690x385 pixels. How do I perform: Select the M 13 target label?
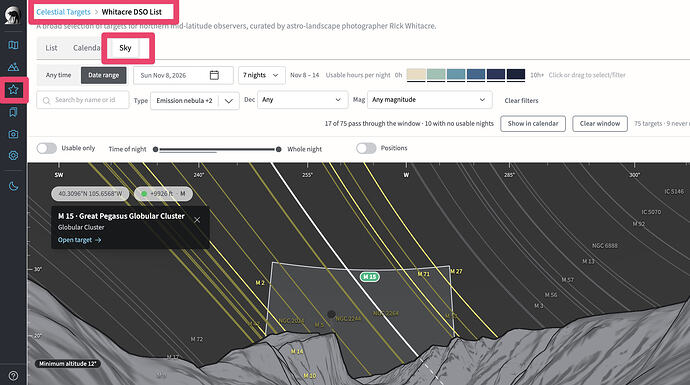coord(588,261)
